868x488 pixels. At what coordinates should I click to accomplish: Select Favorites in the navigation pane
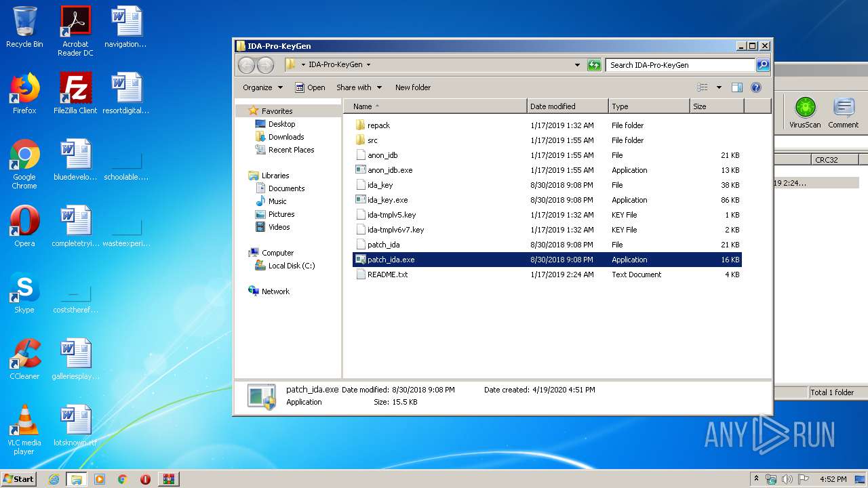tap(277, 111)
